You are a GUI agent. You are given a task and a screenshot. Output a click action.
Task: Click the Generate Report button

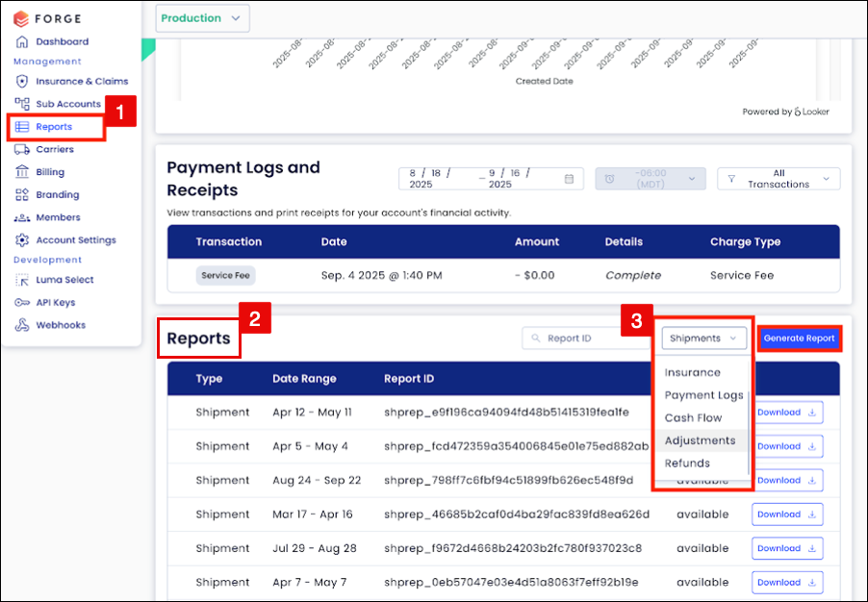(799, 339)
